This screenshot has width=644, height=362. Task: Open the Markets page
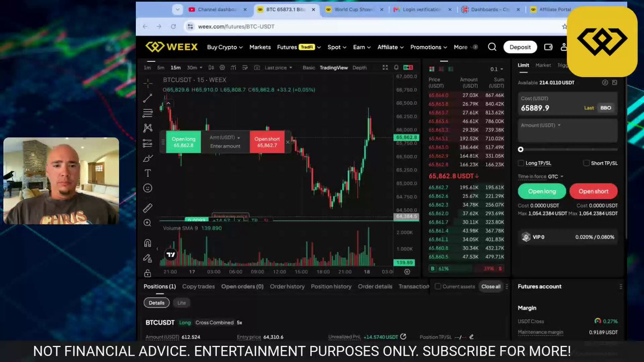260,47
